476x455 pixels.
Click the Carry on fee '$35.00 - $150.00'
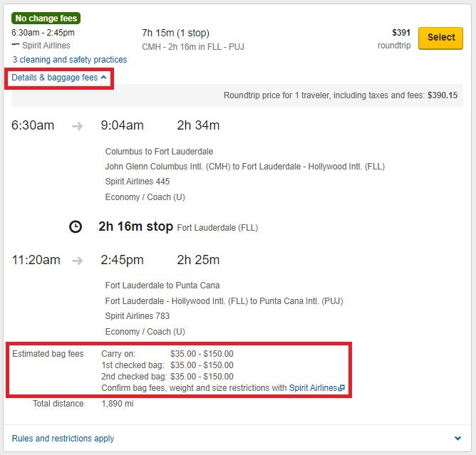pyautogui.click(x=202, y=354)
